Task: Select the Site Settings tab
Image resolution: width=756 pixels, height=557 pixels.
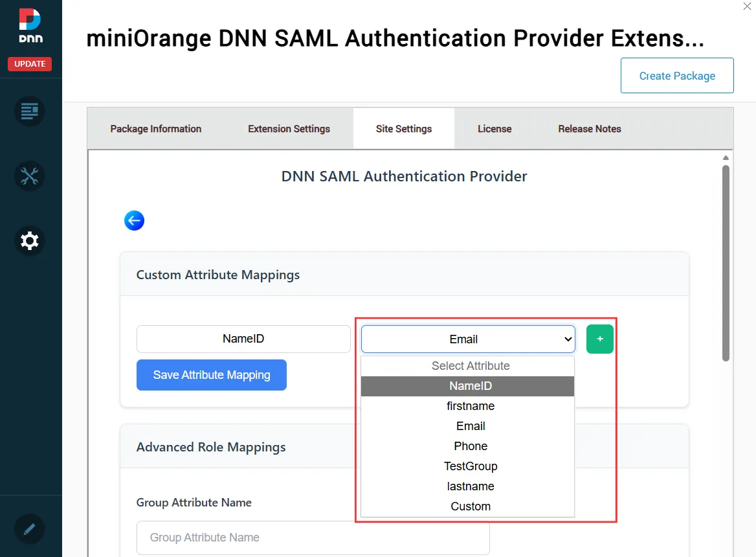Action: 403,129
